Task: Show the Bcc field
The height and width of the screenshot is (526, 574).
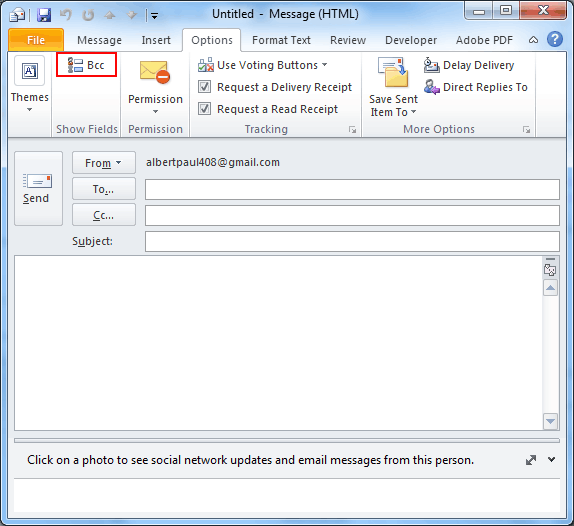Action: [86, 65]
